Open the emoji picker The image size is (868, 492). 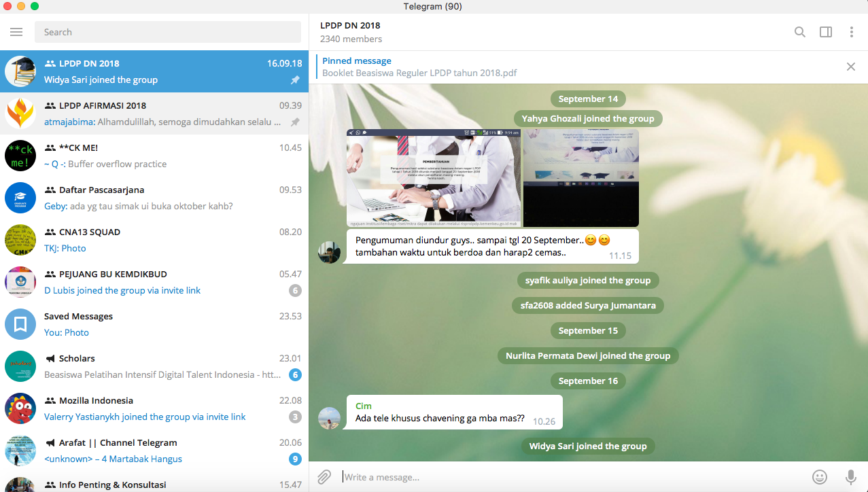click(820, 477)
